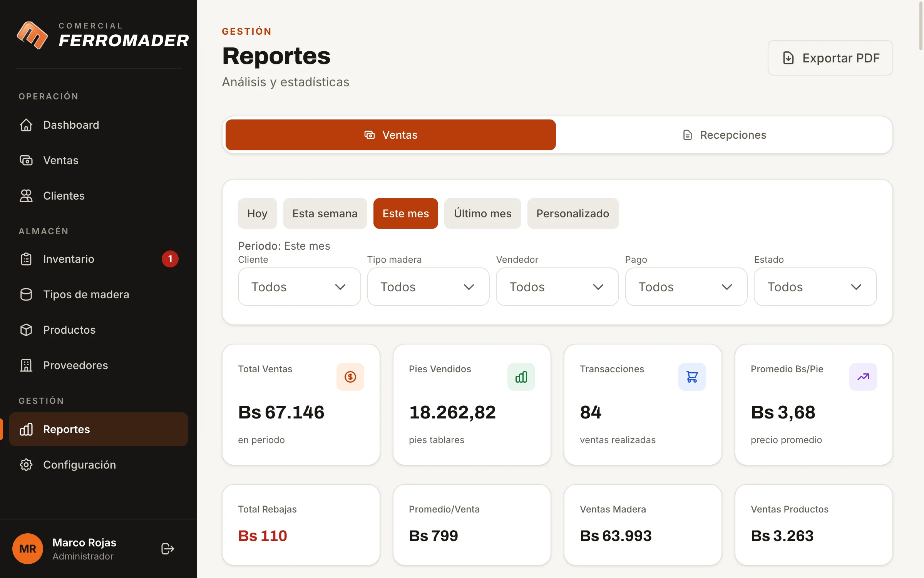This screenshot has width=924, height=578.
Task: Click the Inventario notification badge
Action: (x=170, y=259)
